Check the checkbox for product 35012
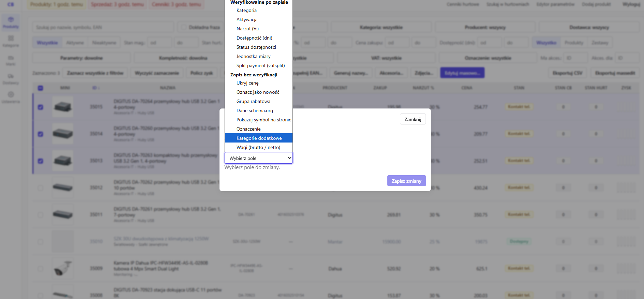The width and height of the screenshot is (644, 299). click(x=40, y=188)
